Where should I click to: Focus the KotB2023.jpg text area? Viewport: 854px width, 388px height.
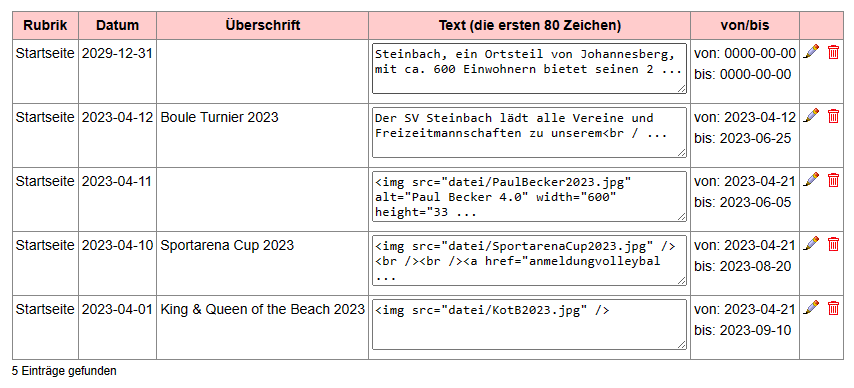(x=529, y=324)
